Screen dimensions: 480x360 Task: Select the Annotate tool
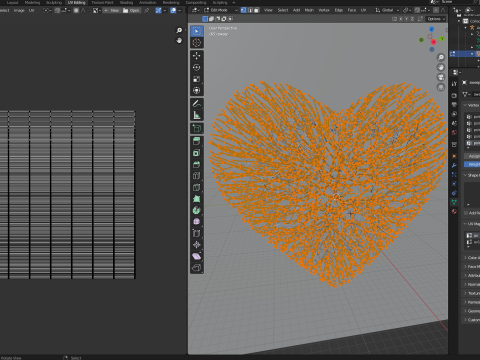click(x=197, y=104)
